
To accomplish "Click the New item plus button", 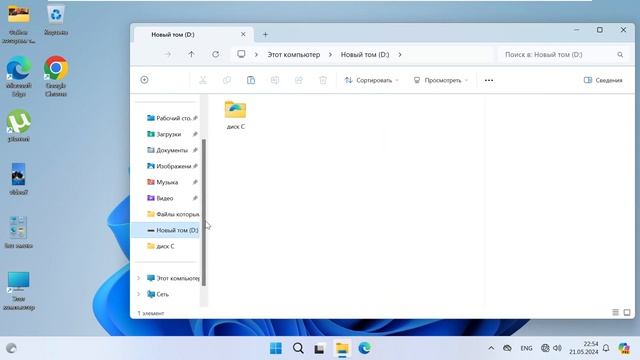I will click(x=144, y=80).
